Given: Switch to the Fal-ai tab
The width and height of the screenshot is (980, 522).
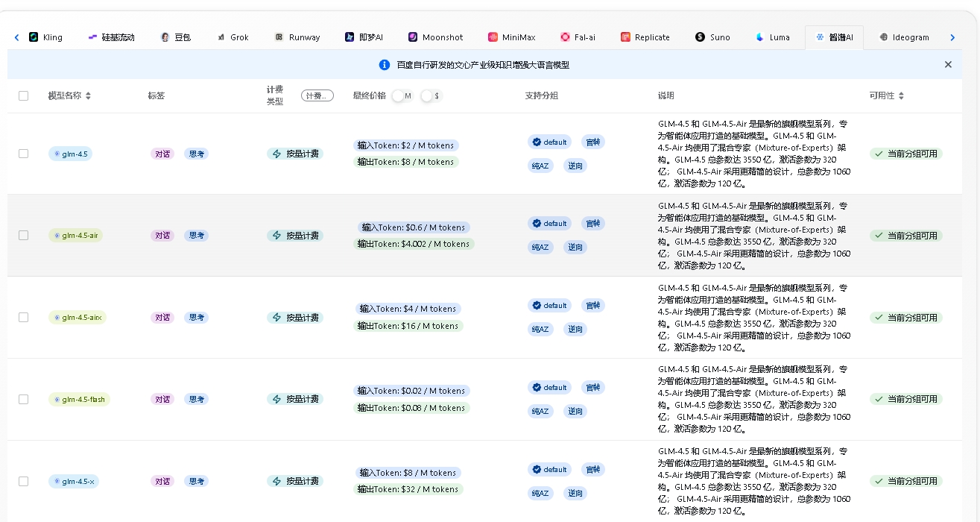Looking at the screenshot, I should [578, 37].
